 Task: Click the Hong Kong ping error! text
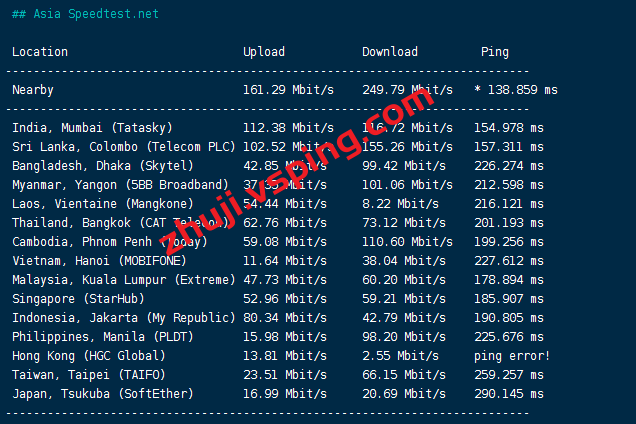(x=512, y=356)
